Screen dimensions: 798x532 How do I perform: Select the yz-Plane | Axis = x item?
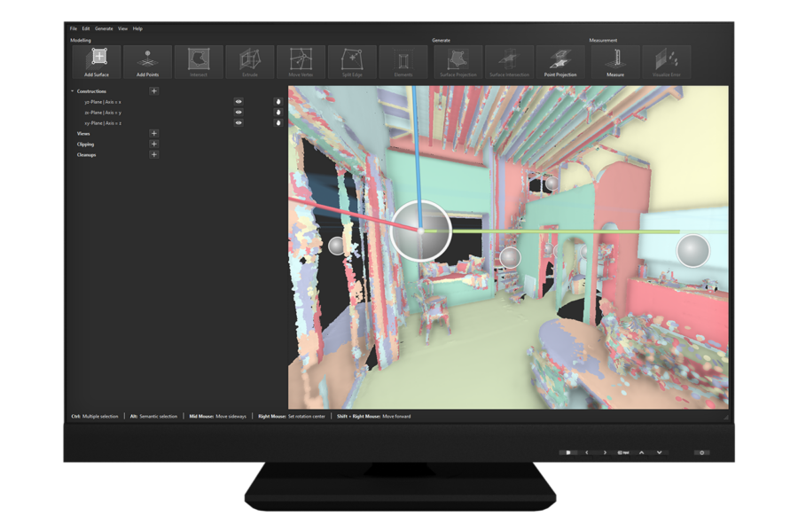(x=103, y=102)
